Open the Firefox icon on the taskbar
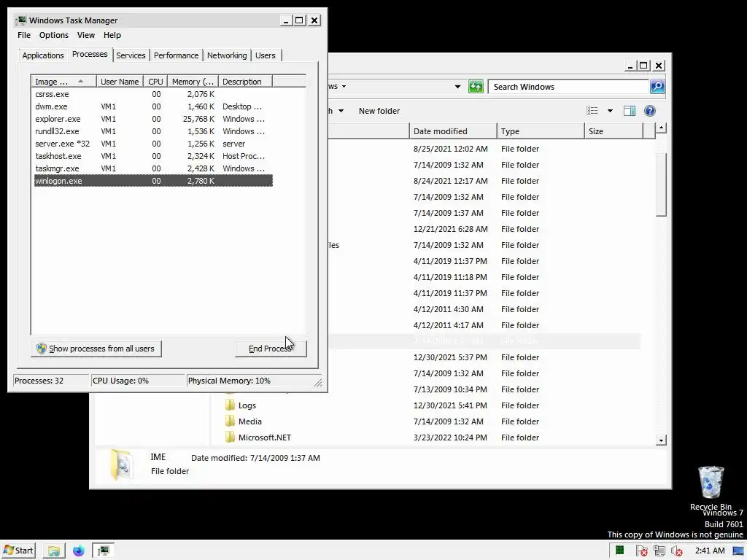 (79, 551)
